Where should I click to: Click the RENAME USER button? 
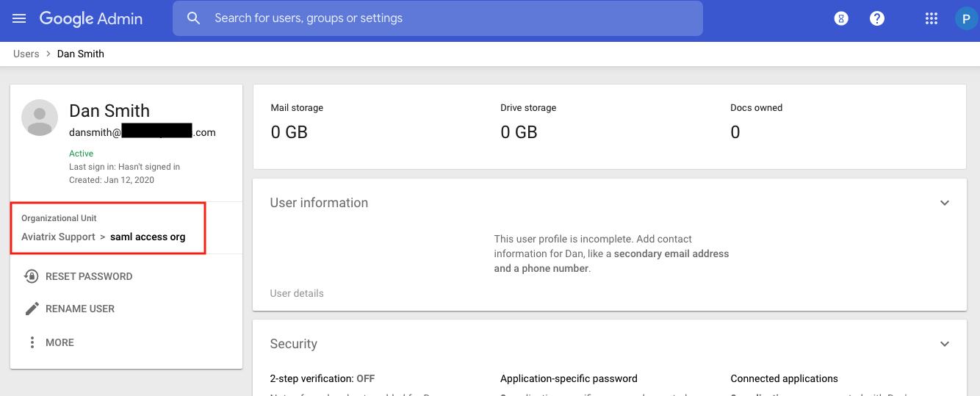click(x=80, y=309)
